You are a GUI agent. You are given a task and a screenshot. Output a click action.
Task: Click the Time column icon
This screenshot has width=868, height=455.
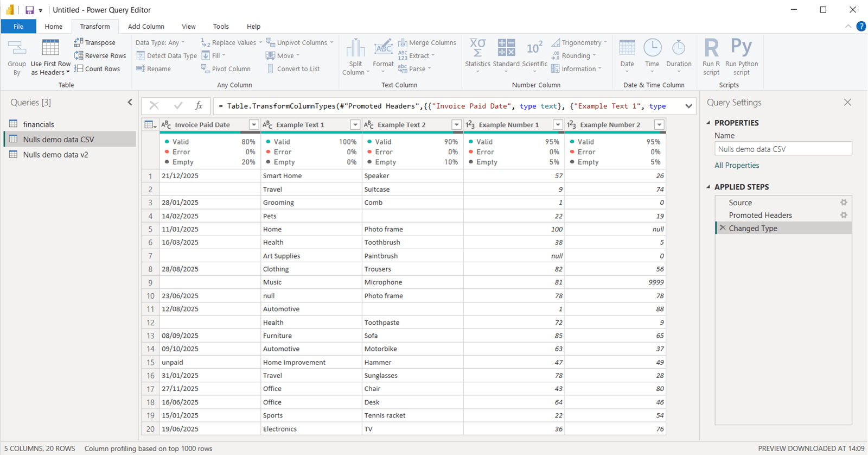652,48
